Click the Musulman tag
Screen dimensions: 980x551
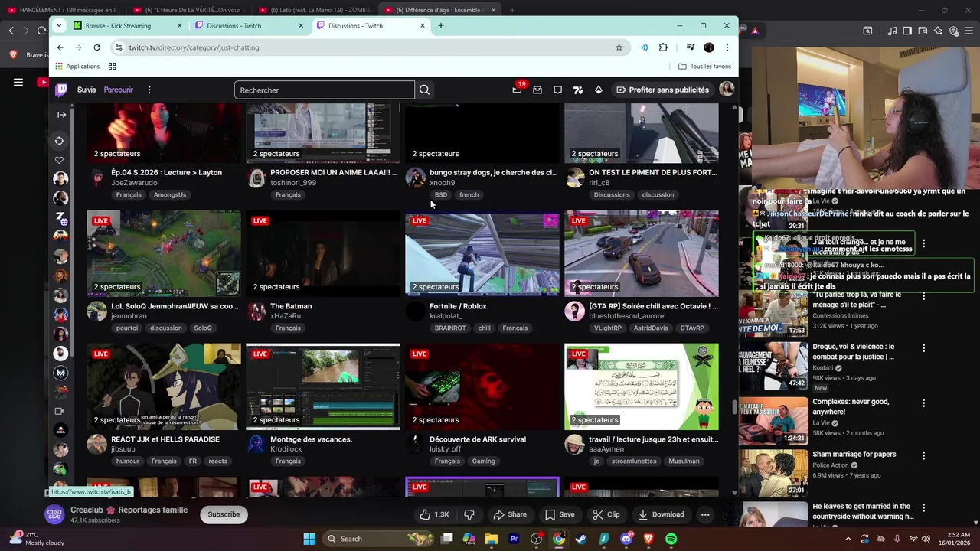[684, 461]
